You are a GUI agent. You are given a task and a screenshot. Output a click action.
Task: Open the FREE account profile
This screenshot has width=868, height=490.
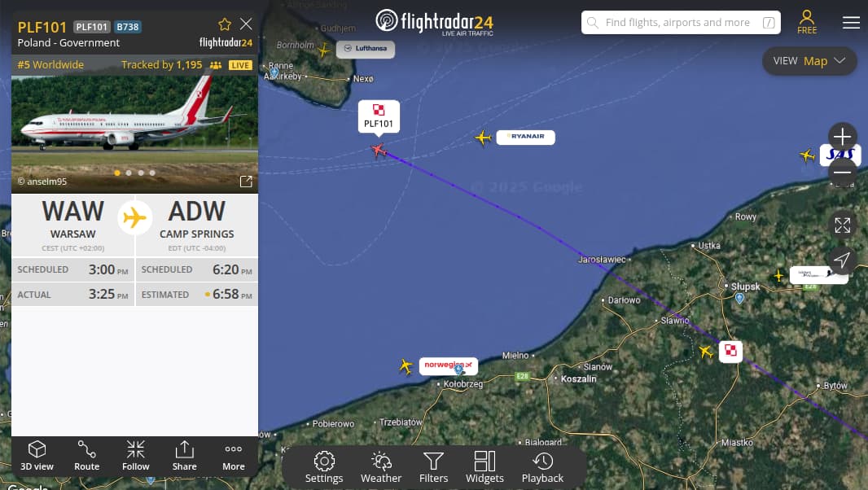[x=807, y=22]
